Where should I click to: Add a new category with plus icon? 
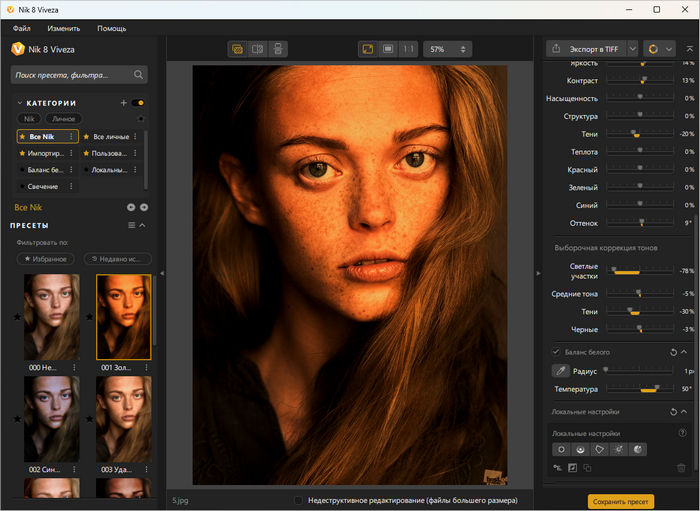[123, 103]
